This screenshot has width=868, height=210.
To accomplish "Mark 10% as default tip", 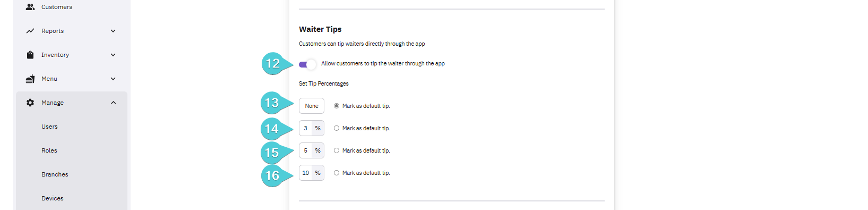I will 337,173.
